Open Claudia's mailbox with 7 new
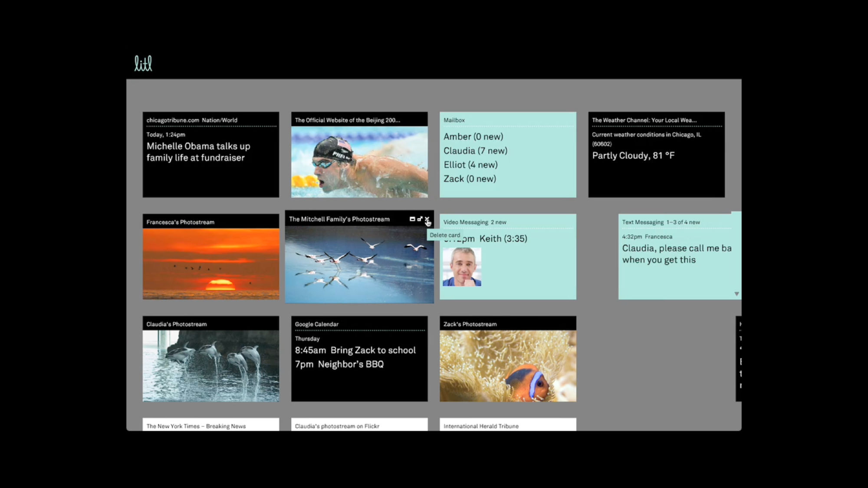Viewport: 868px width, 488px height. tap(475, 151)
